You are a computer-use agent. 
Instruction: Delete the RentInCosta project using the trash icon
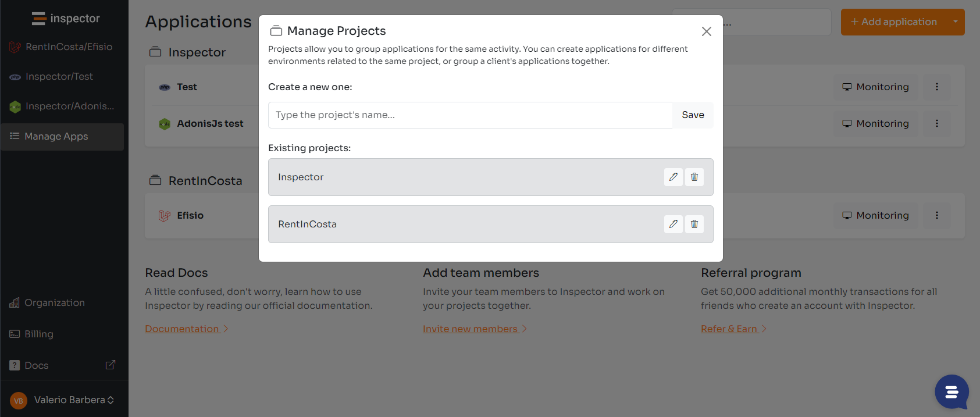click(x=694, y=224)
